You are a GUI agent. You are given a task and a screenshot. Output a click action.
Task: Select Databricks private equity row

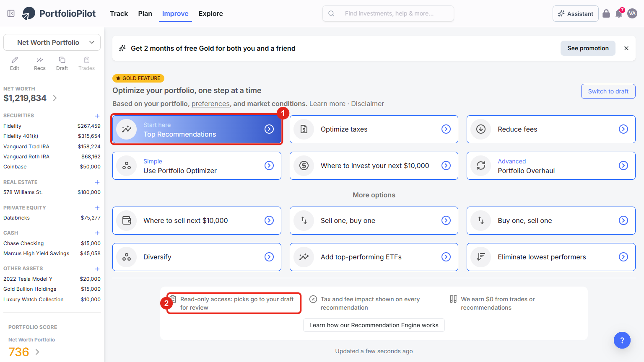coord(52,218)
